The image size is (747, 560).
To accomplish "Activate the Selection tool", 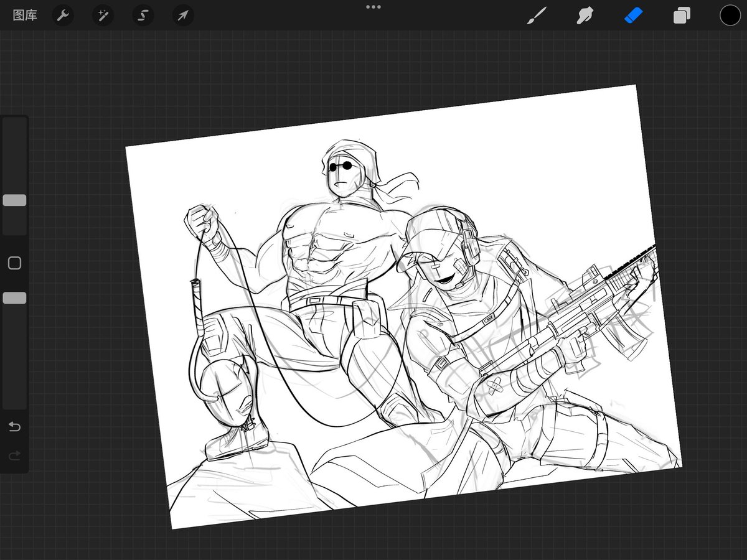I will click(143, 16).
